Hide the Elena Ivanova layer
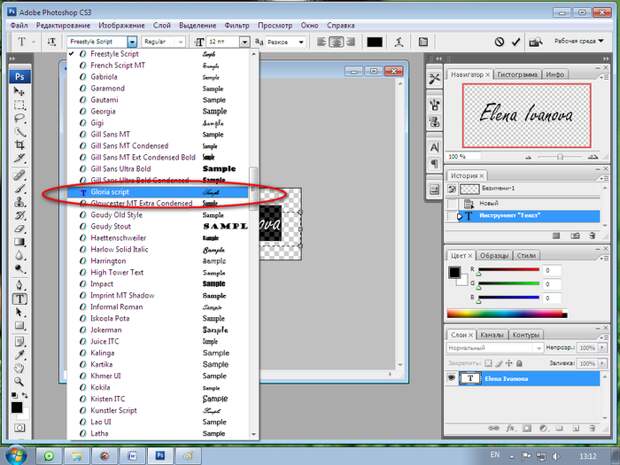Image resolution: width=620 pixels, height=465 pixels. coord(451,378)
